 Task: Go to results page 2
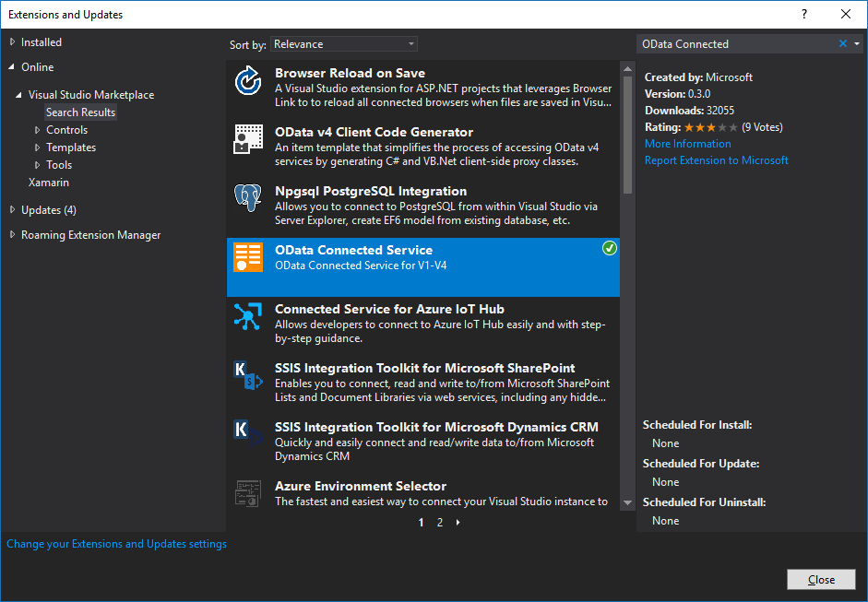(x=440, y=523)
